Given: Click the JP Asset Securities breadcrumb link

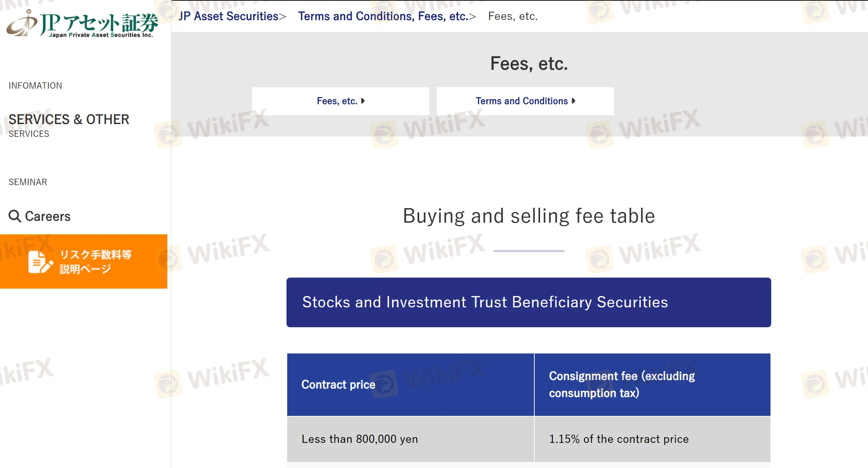Looking at the screenshot, I should [229, 16].
